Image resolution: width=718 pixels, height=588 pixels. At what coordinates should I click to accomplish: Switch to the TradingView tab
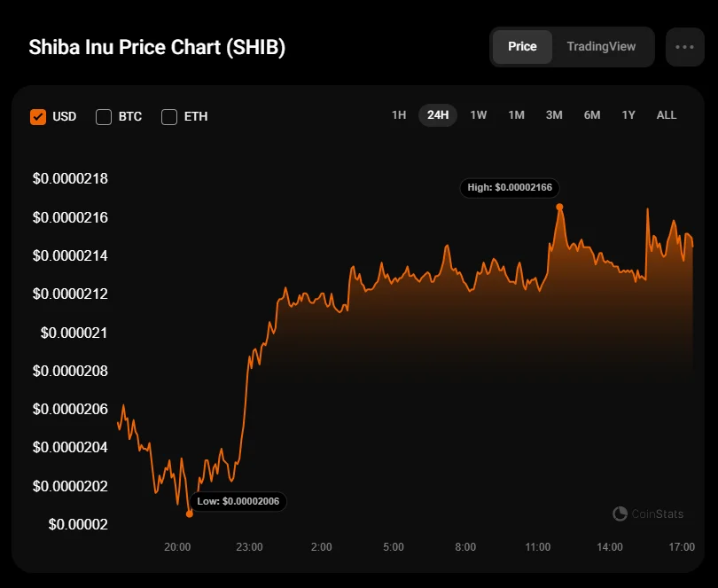pyautogui.click(x=601, y=47)
